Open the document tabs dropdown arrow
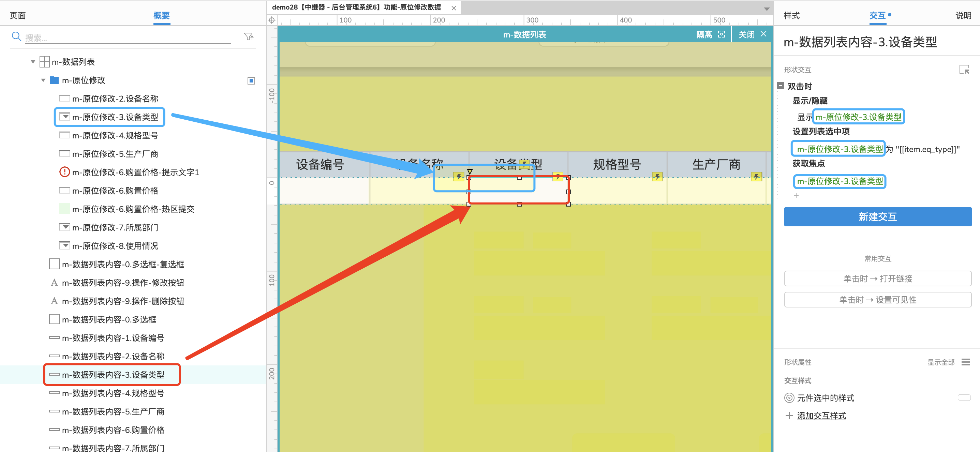This screenshot has width=980, height=452. (767, 9)
